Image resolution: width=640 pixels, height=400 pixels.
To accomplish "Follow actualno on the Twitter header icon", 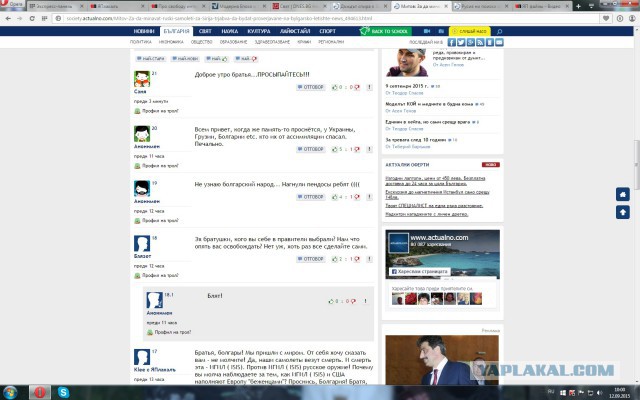I will coord(461,42).
